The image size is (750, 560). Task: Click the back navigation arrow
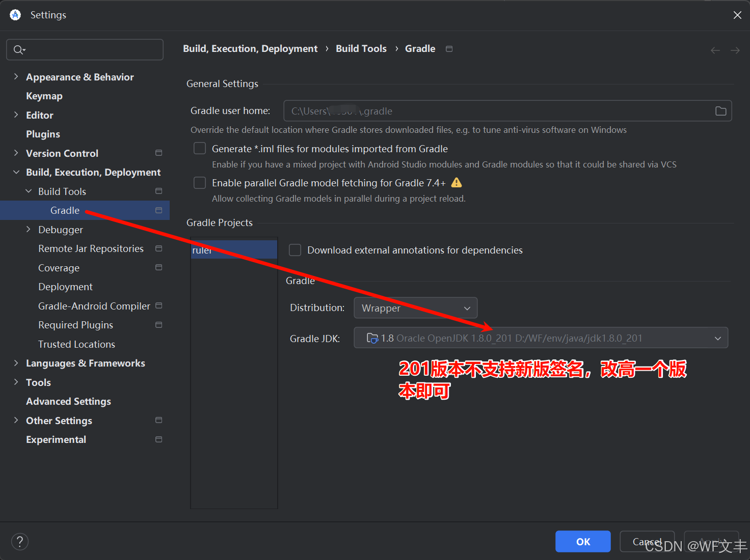pos(715,50)
